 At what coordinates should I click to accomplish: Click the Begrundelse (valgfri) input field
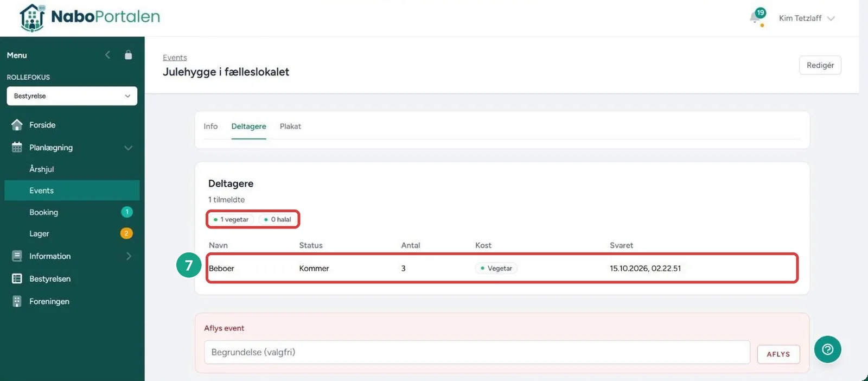click(477, 352)
